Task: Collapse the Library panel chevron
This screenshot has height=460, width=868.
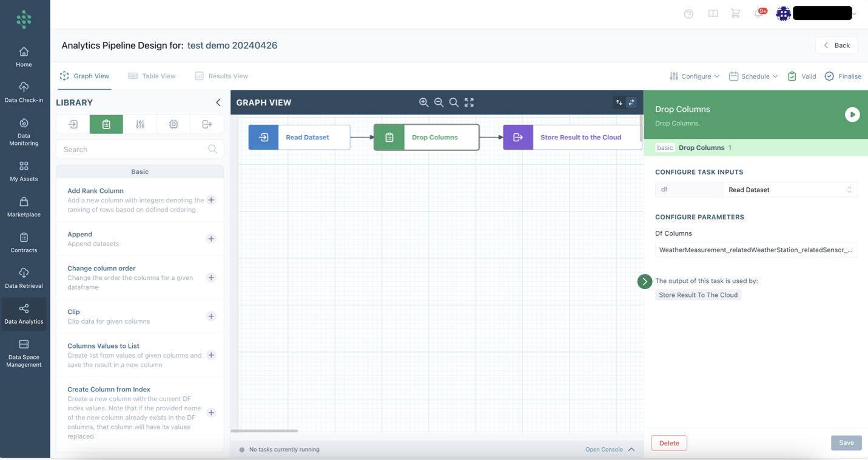Action: click(x=218, y=102)
